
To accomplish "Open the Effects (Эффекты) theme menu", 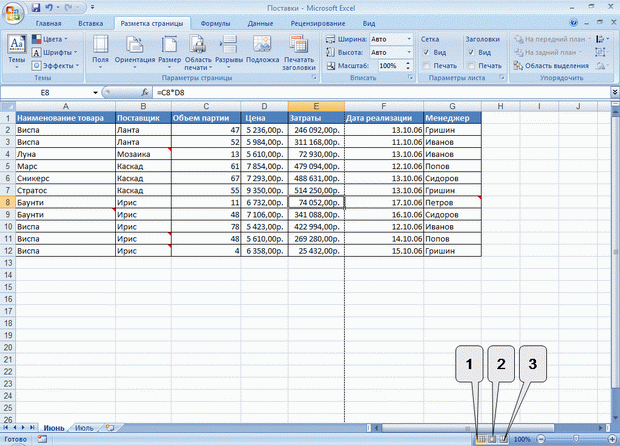I will click(56, 65).
